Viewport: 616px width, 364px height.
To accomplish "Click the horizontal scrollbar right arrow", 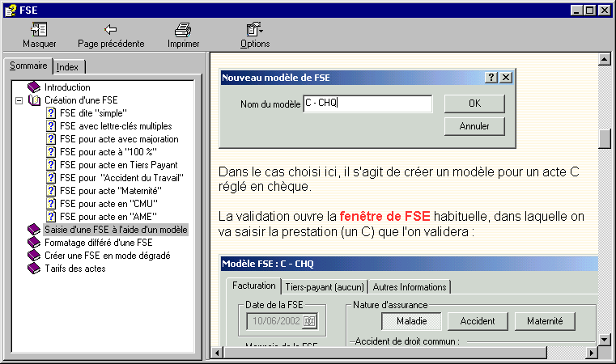I will tap(592, 353).
